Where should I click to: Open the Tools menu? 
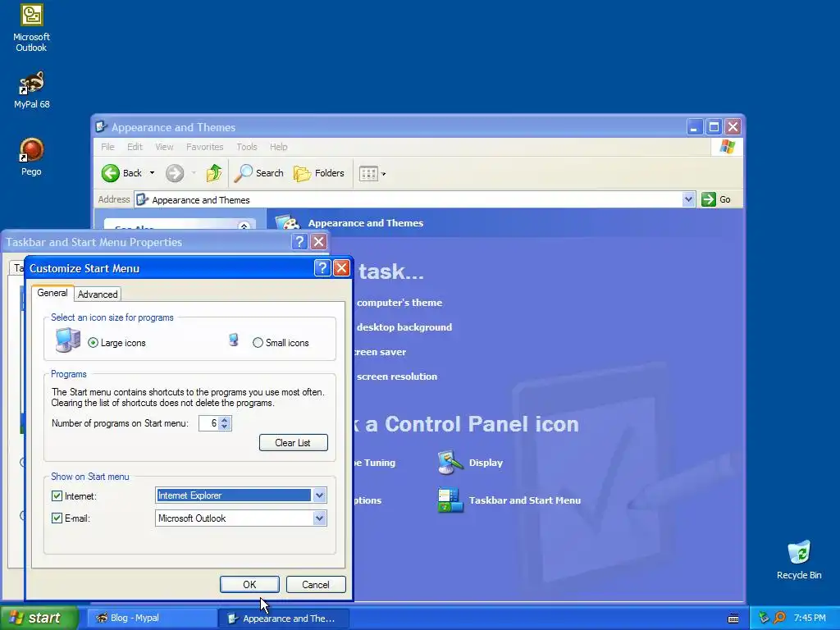click(x=246, y=147)
